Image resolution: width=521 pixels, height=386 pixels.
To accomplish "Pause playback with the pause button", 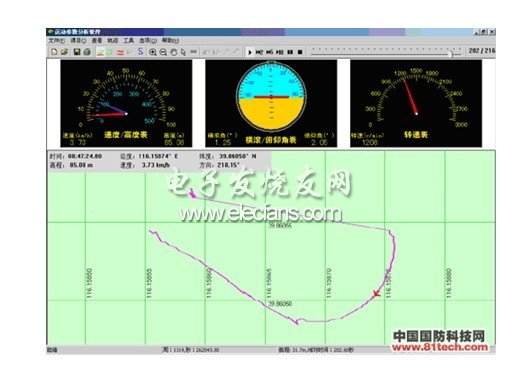I will pyautogui.click(x=290, y=52).
